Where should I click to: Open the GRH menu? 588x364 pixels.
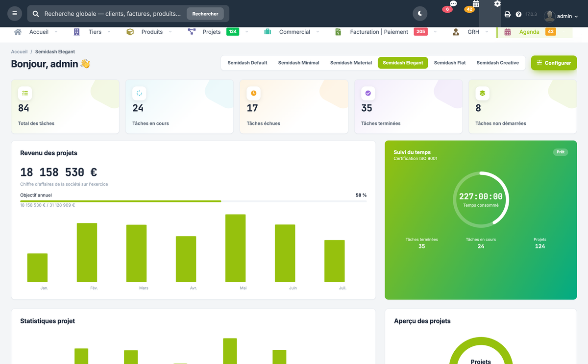(x=473, y=32)
